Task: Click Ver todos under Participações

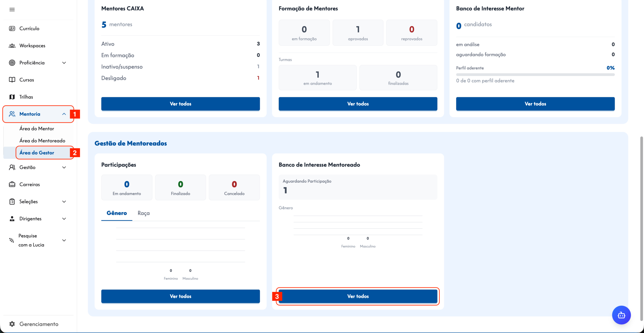Action: [x=181, y=296]
